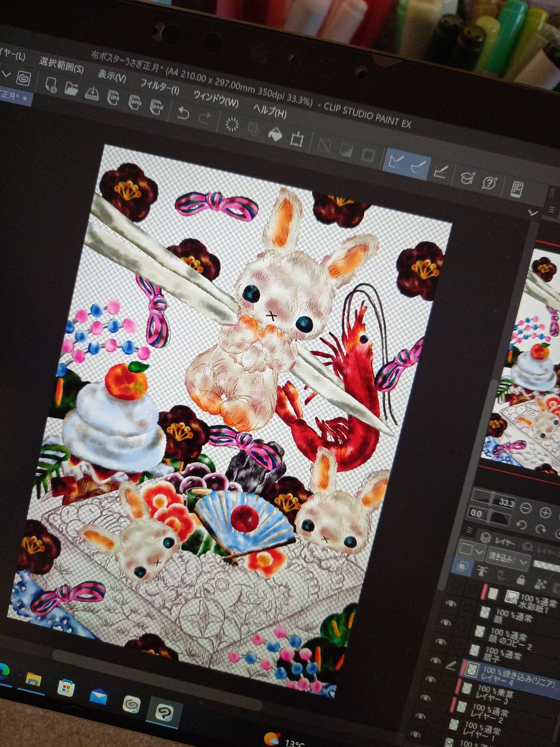Open Microsoft Store from taskbar
Image resolution: width=560 pixels, height=747 pixels.
[65, 687]
